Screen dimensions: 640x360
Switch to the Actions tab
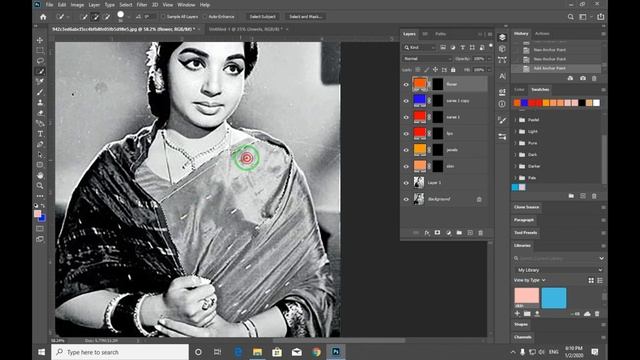pos(542,33)
